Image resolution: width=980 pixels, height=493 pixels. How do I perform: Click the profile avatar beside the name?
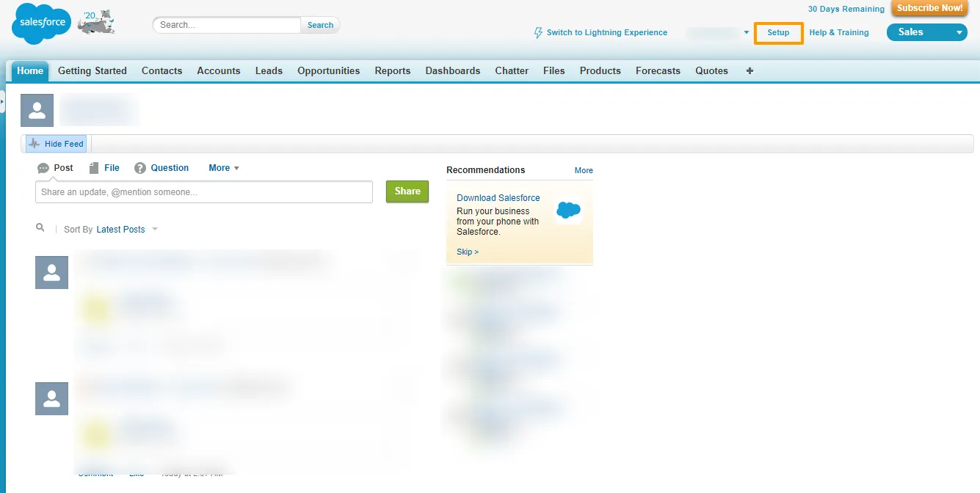click(x=37, y=110)
